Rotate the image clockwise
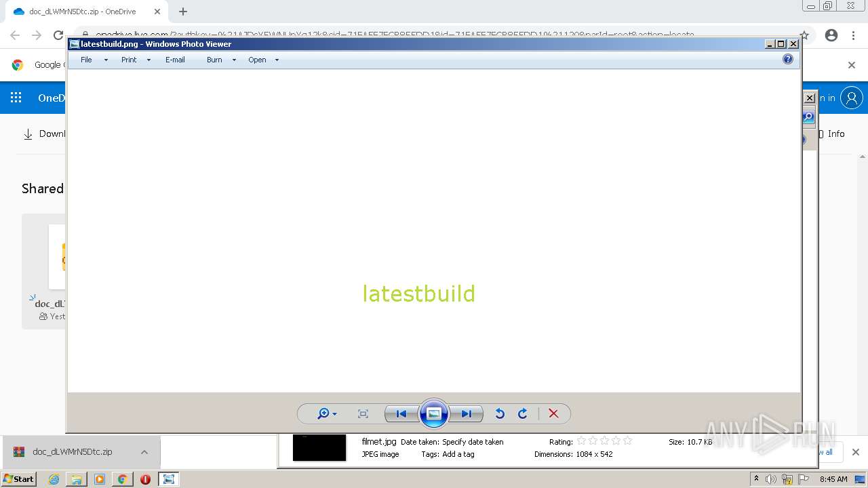868x488 pixels. 523,413
